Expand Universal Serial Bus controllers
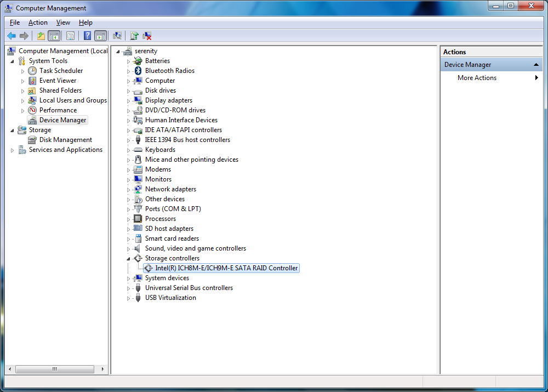 pyautogui.click(x=128, y=288)
